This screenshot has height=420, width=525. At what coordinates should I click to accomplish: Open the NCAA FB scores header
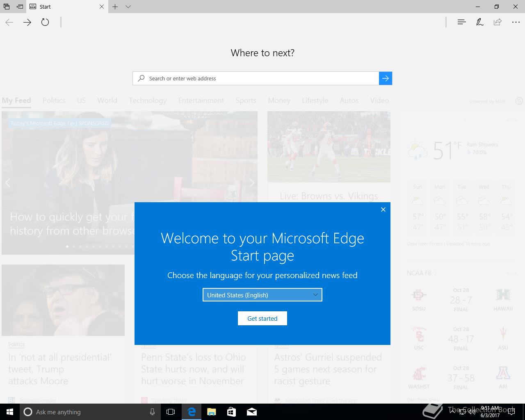coord(422,273)
